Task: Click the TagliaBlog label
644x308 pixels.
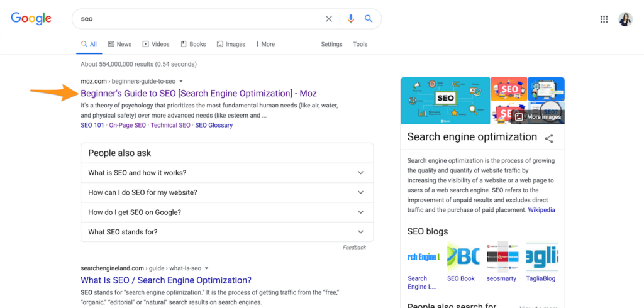Action: (540, 278)
